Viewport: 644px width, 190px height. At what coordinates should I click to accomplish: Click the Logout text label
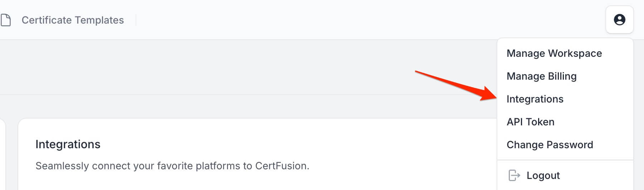(x=543, y=175)
